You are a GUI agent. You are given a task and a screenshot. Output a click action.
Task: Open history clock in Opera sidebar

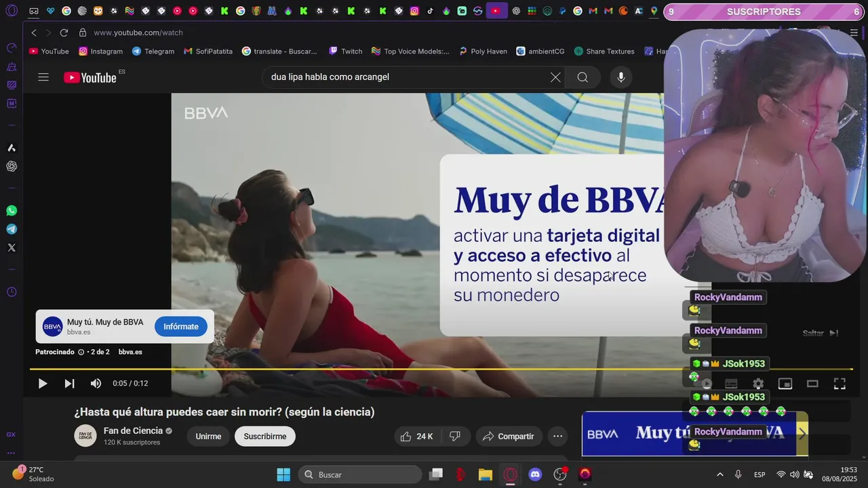click(x=12, y=292)
